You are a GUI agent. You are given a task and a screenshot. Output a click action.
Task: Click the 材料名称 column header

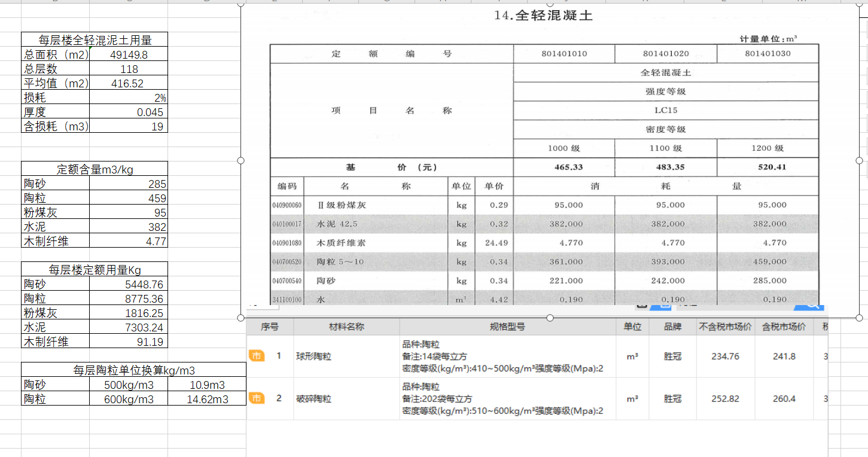point(346,327)
